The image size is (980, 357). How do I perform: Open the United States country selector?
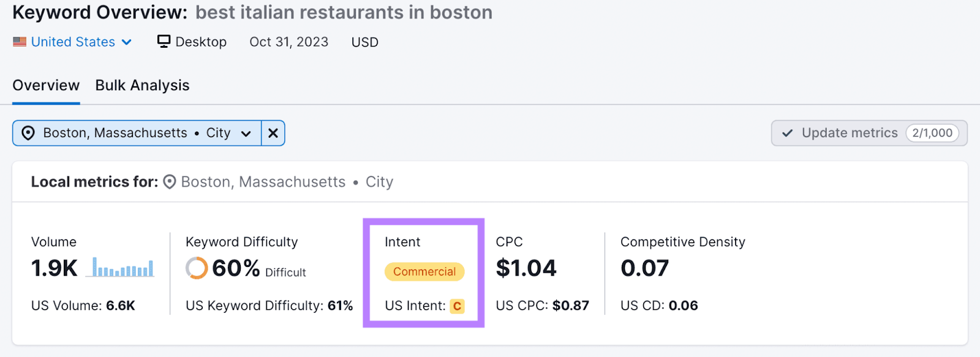click(x=73, y=41)
